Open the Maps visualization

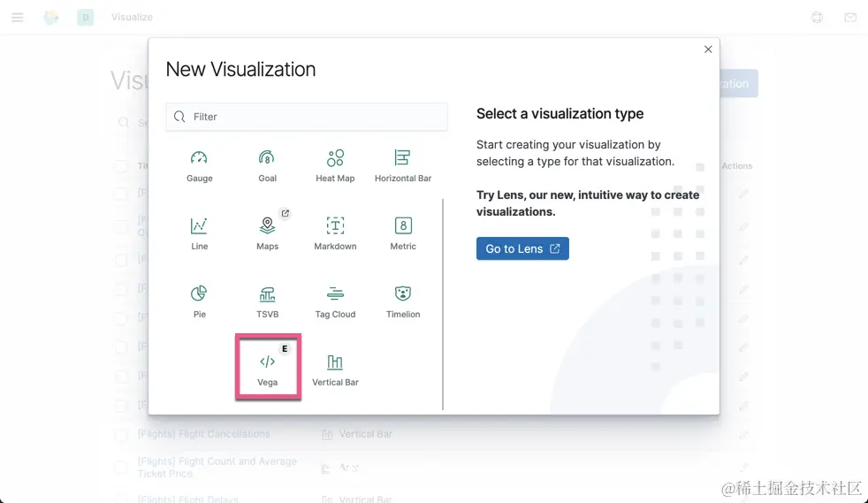coord(267,234)
